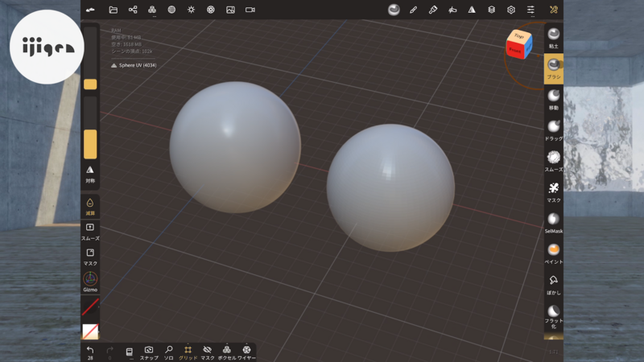Open the Settings gear menu
644x362 pixels.
pyautogui.click(x=511, y=10)
